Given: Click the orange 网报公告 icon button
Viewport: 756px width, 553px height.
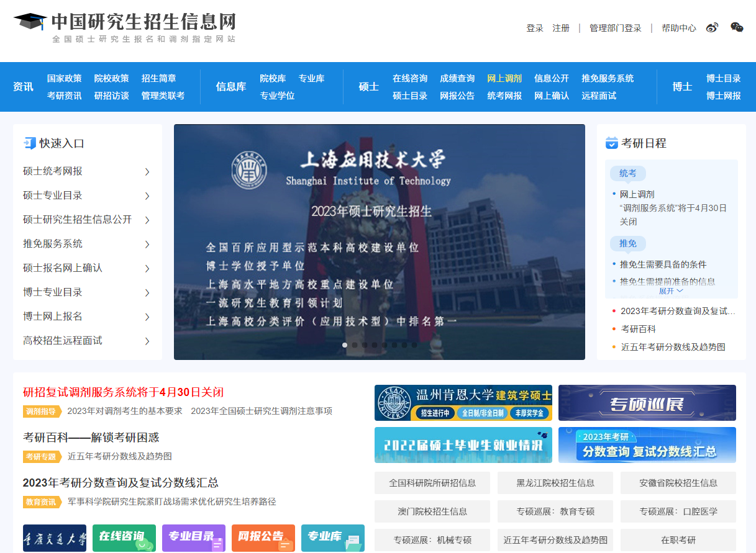Looking at the screenshot, I should [263, 538].
